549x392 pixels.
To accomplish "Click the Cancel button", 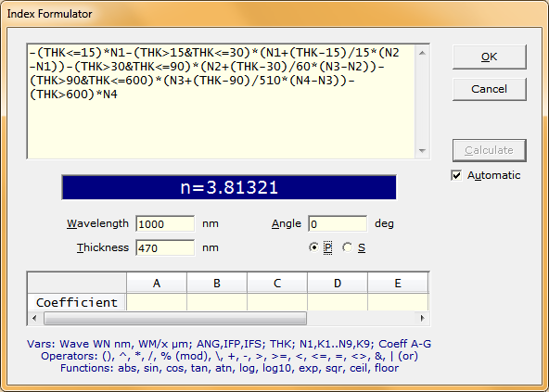I will tap(489, 89).
